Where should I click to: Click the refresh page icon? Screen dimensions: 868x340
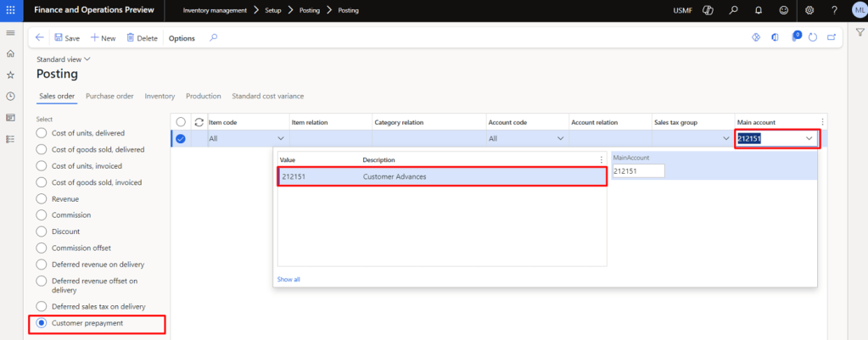coord(813,37)
